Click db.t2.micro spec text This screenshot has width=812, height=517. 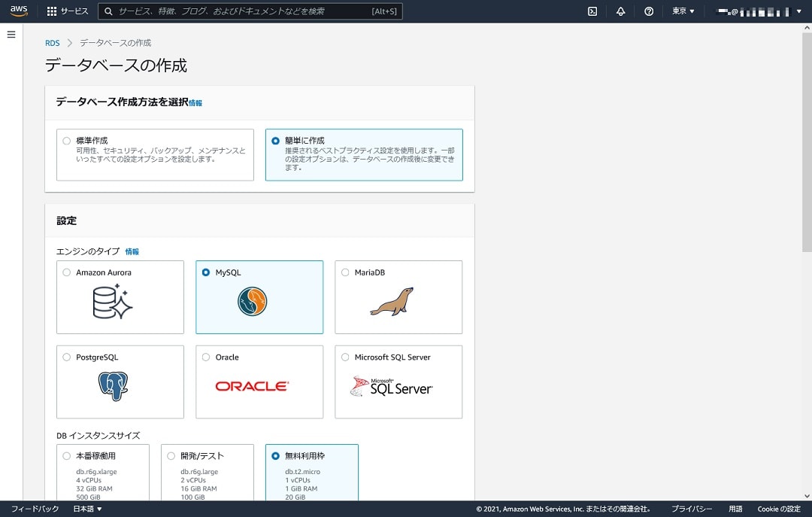click(302, 472)
